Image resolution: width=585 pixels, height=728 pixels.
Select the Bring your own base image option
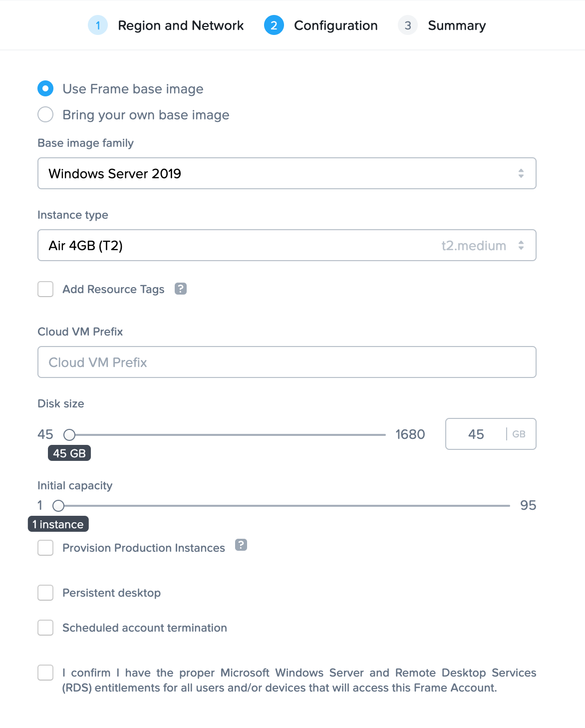pos(45,114)
